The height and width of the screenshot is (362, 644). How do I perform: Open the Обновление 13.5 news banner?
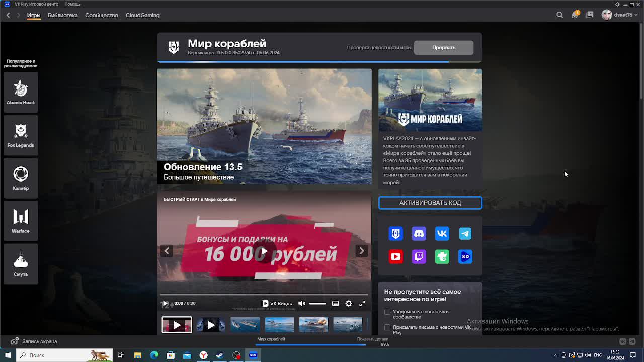pyautogui.click(x=264, y=126)
